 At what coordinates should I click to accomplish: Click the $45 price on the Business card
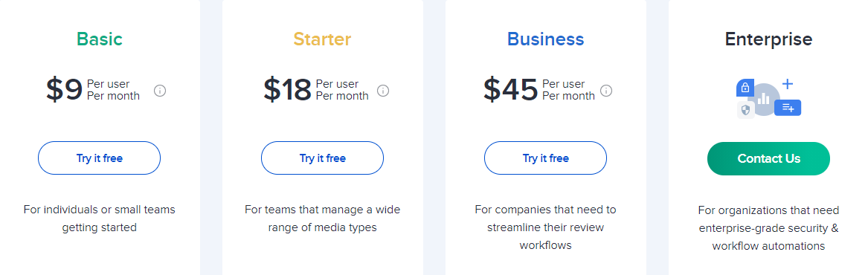tap(510, 90)
